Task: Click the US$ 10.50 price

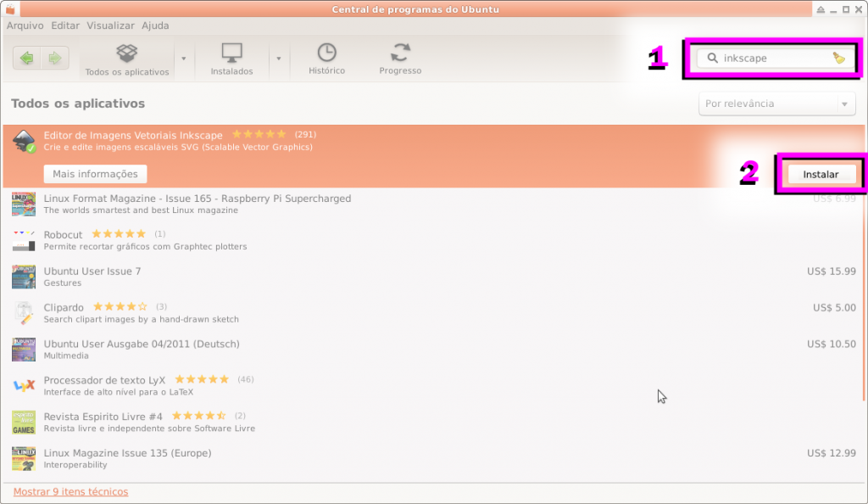Action: click(831, 344)
